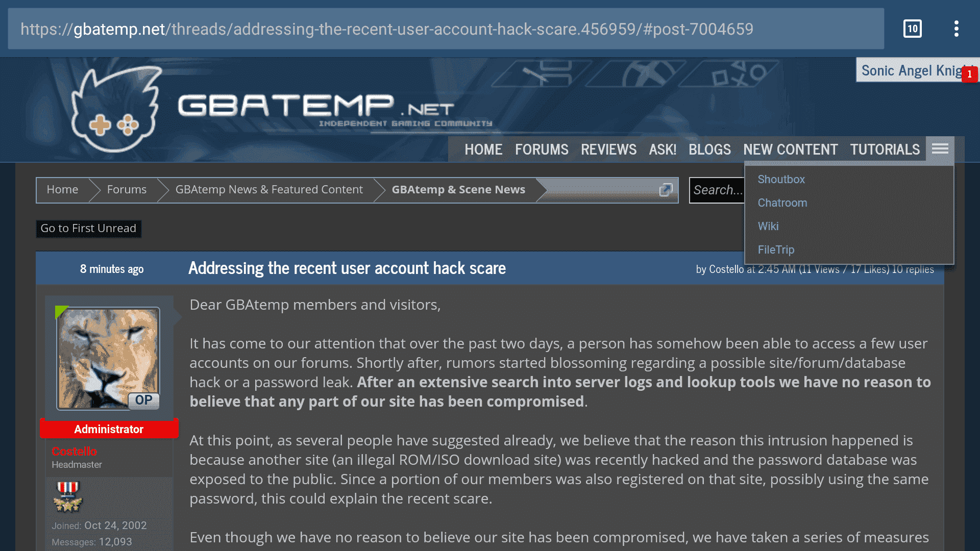
Task: Click the 'Messages: 12,093' count
Action: coord(92,542)
